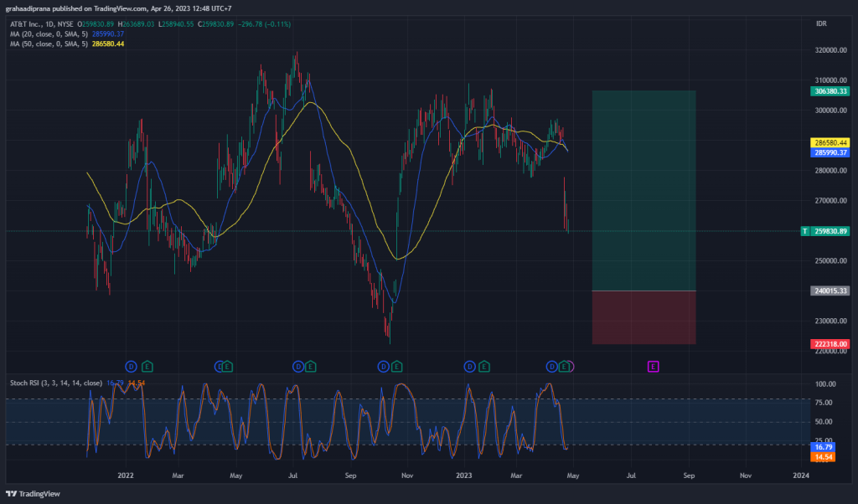
Task: Click the gray 240015.33 entry price label
Action: (x=830, y=291)
